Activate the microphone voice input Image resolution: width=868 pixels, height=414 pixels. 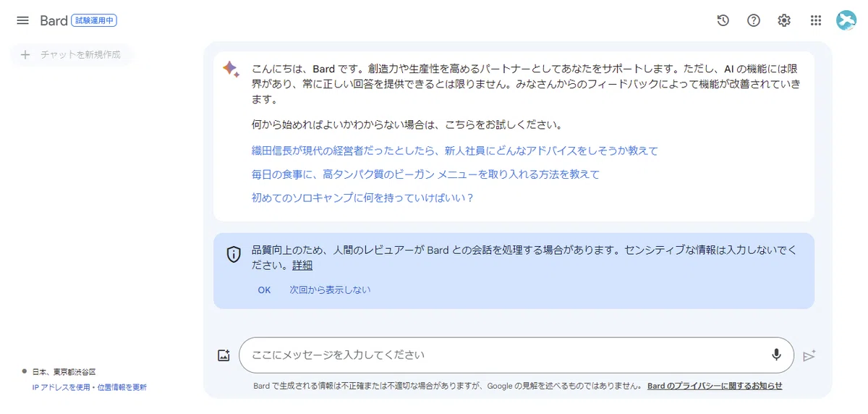[x=776, y=355]
